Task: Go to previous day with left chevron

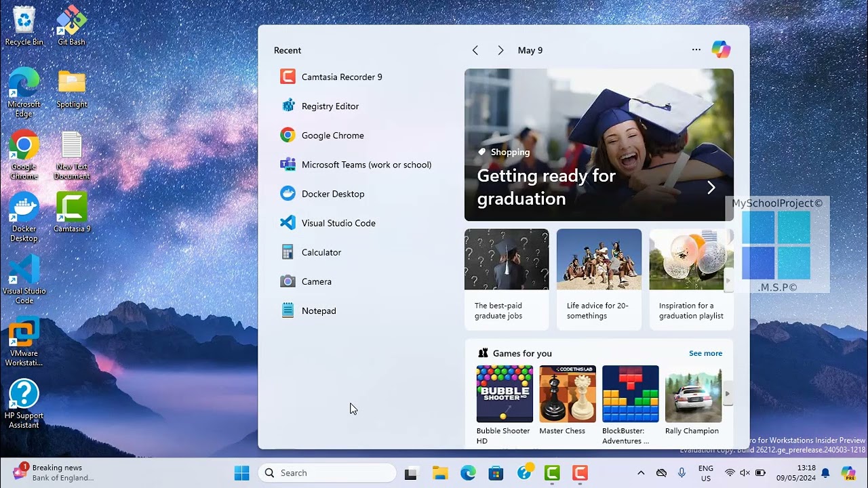Action: pyautogui.click(x=475, y=50)
